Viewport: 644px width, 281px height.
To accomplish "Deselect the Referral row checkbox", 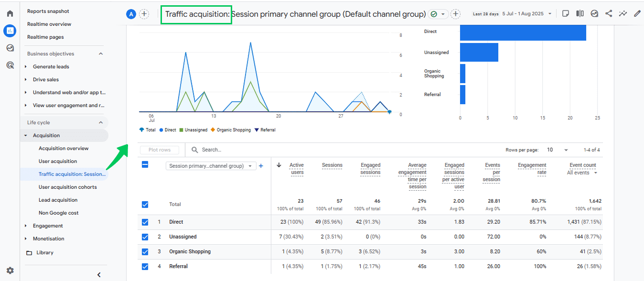I will point(145,266).
